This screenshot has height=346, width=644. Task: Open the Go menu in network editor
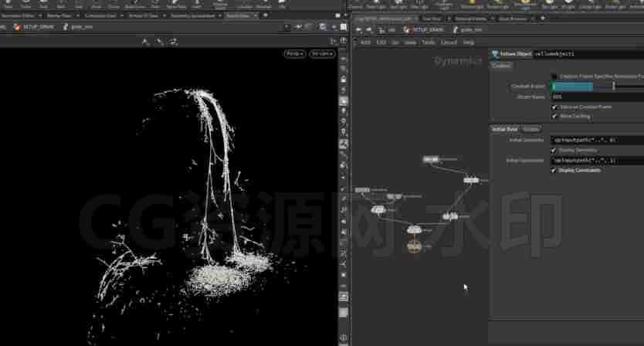395,42
